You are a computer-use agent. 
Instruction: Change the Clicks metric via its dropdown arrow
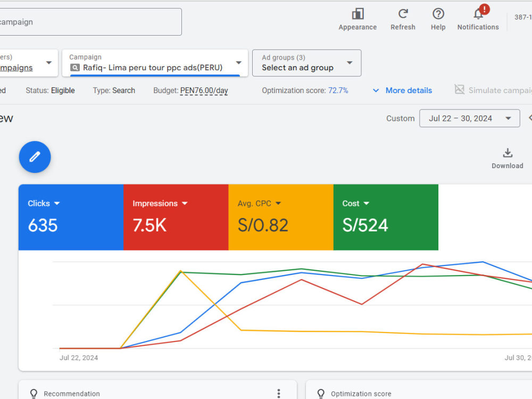57,203
